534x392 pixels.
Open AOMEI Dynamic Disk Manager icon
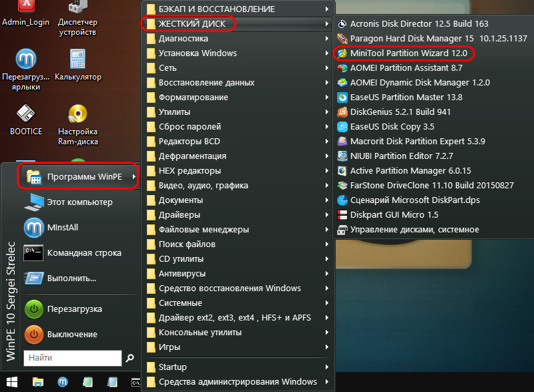[342, 82]
